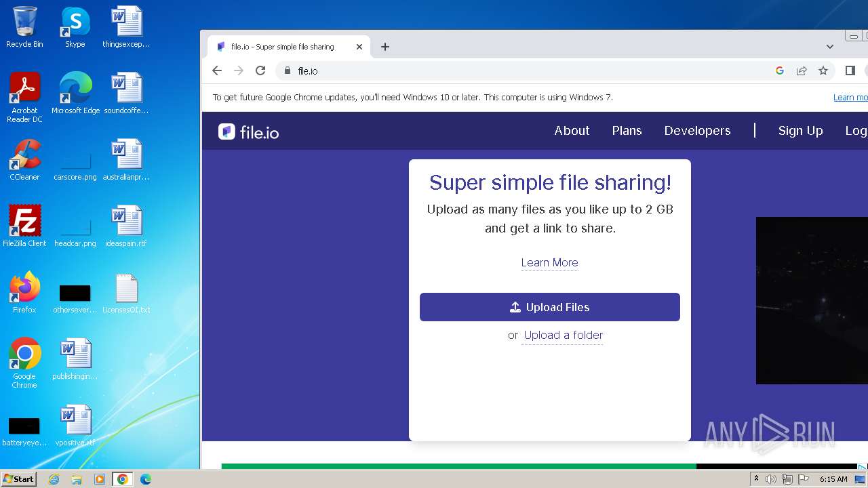Click the dark video thumbnail on the right

tap(812, 300)
